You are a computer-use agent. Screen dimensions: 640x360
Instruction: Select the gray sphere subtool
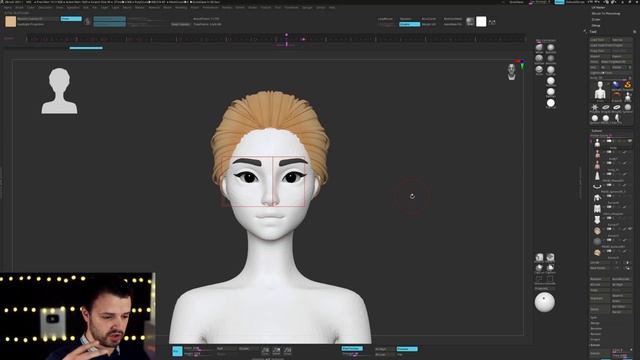[x=597, y=241]
